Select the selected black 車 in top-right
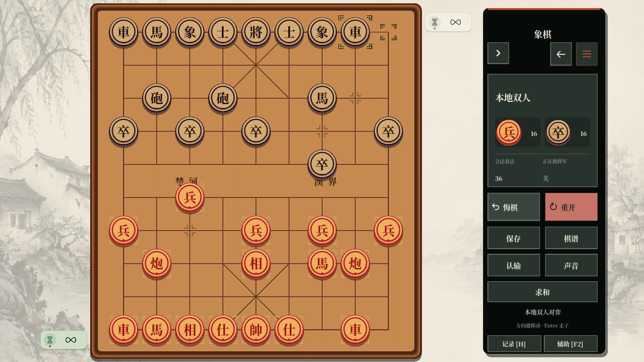This screenshot has width=644, height=362. pos(355,32)
